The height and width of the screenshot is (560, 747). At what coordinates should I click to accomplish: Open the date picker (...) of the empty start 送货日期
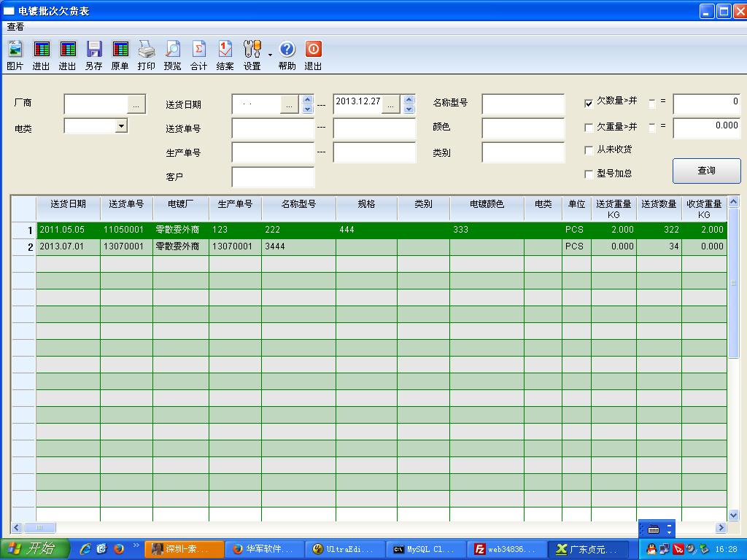[289, 105]
